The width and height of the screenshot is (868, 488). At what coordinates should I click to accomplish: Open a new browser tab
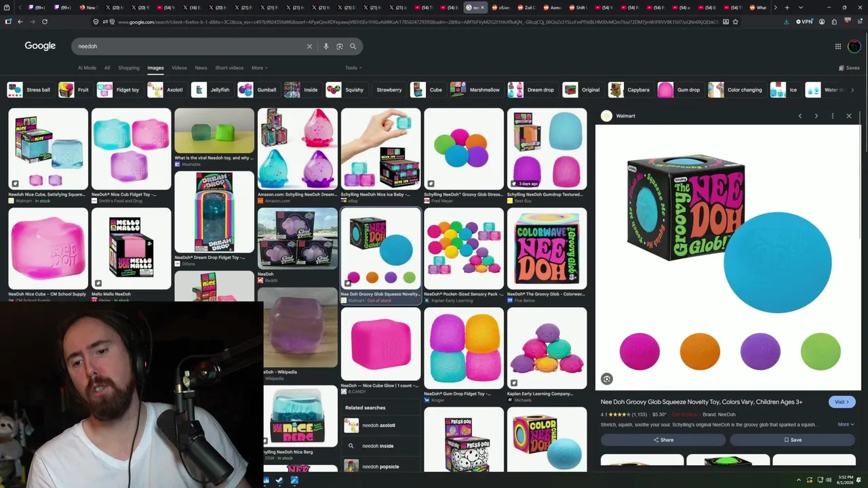[x=787, y=7]
